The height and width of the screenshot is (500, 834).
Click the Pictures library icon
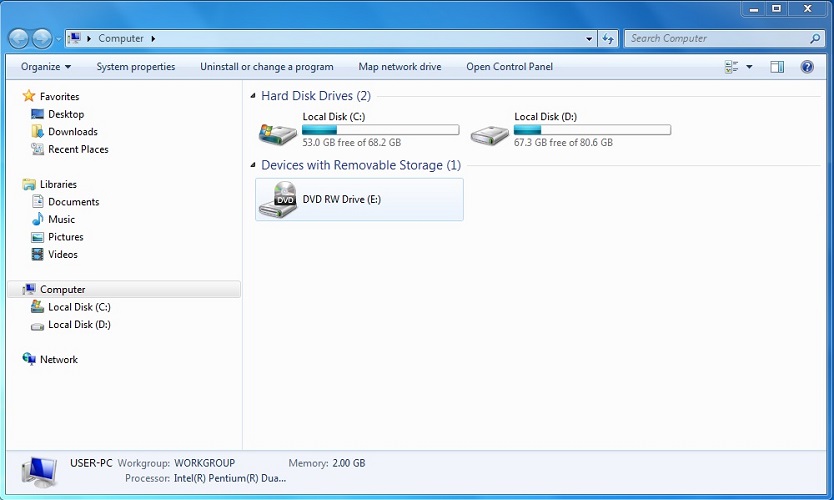click(37, 237)
